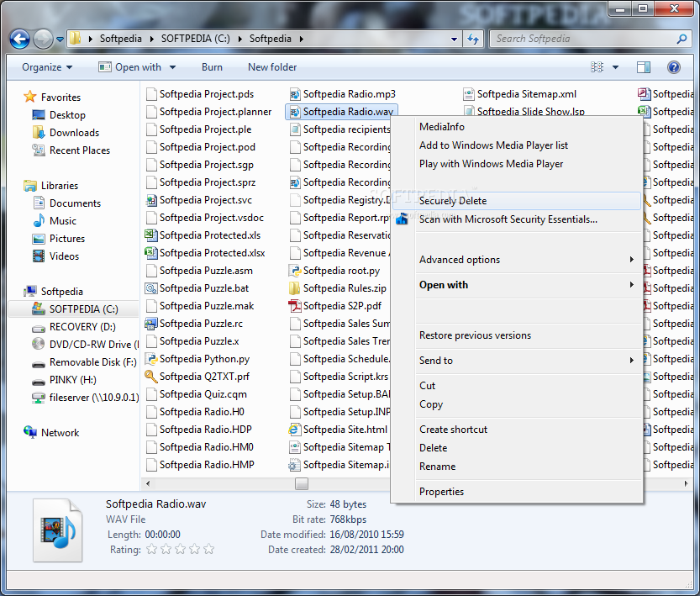Click the New folder button

[272, 67]
